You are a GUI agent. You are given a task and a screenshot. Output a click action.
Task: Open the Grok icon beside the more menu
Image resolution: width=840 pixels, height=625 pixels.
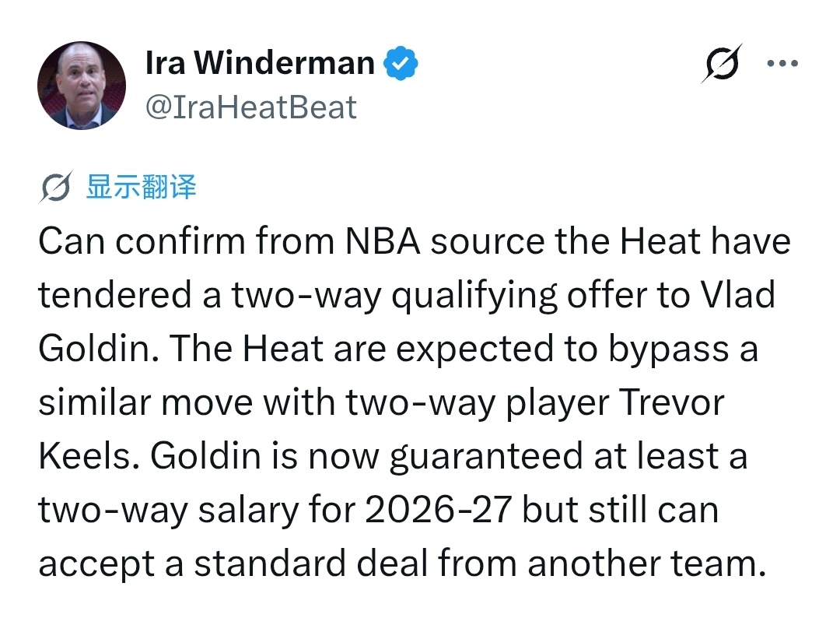722,63
